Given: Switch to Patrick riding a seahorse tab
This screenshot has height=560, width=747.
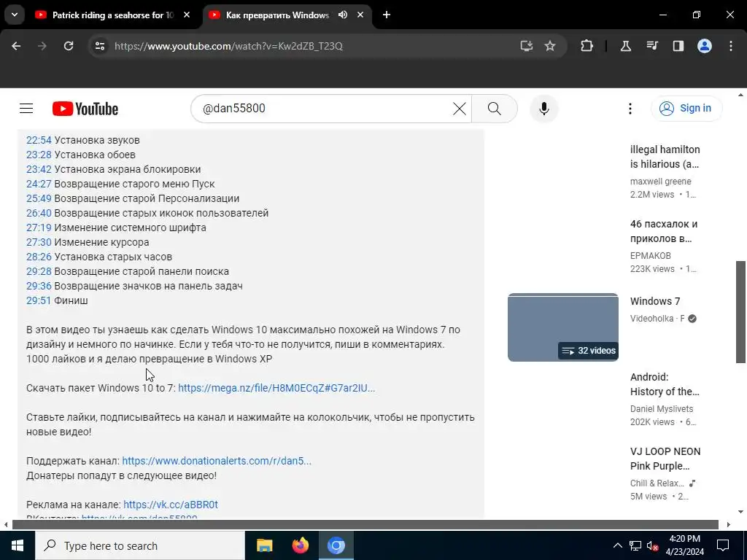Looking at the screenshot, I should click(113, 15).
